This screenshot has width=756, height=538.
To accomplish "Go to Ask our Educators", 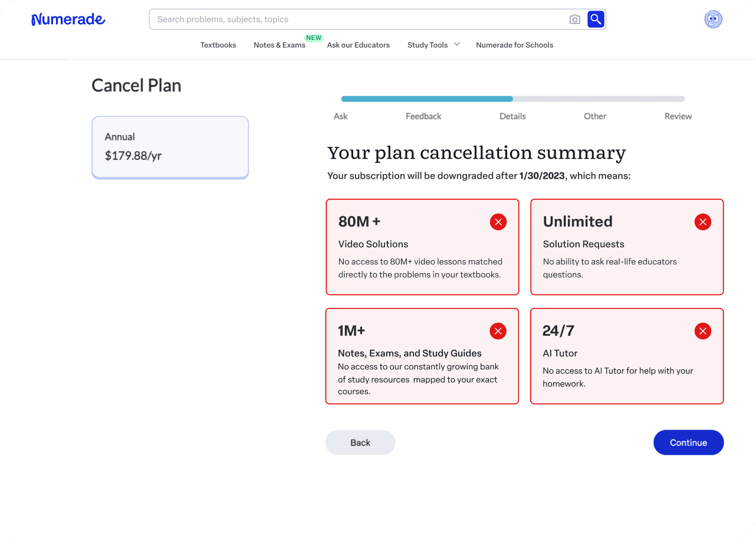I will pos(359,45).
